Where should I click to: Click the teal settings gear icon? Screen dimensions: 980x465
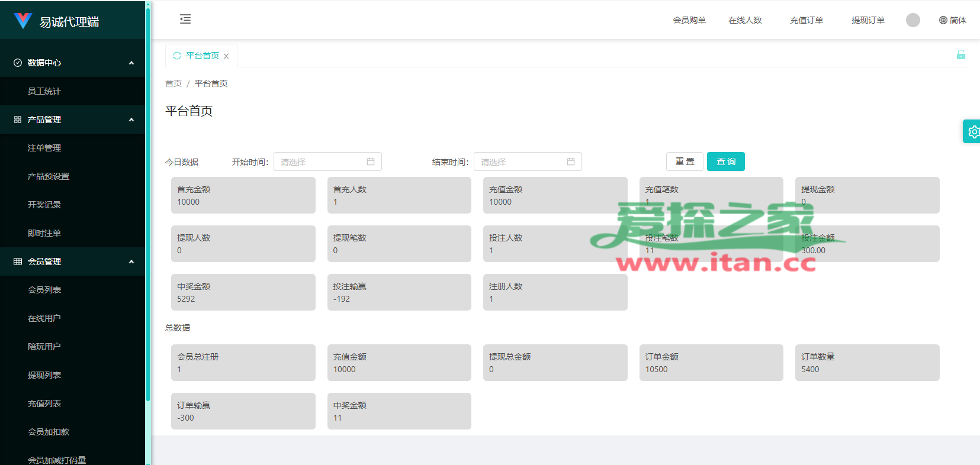[x=972, y=131]
